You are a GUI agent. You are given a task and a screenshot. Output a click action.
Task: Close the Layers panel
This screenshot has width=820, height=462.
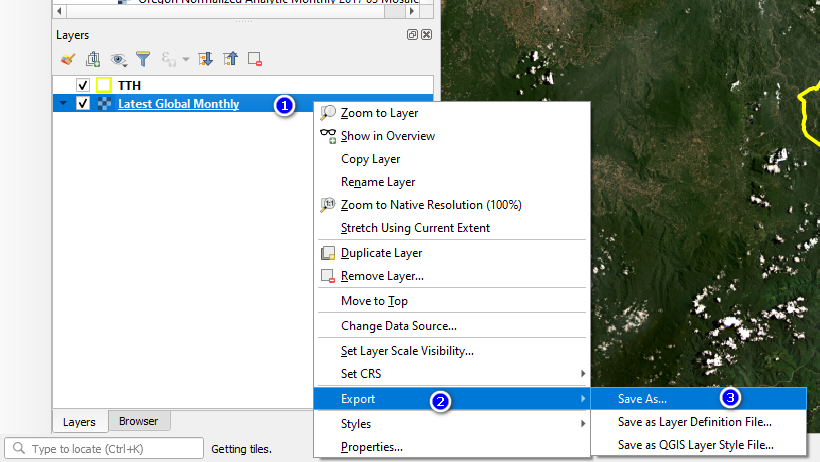coord(427,35)
